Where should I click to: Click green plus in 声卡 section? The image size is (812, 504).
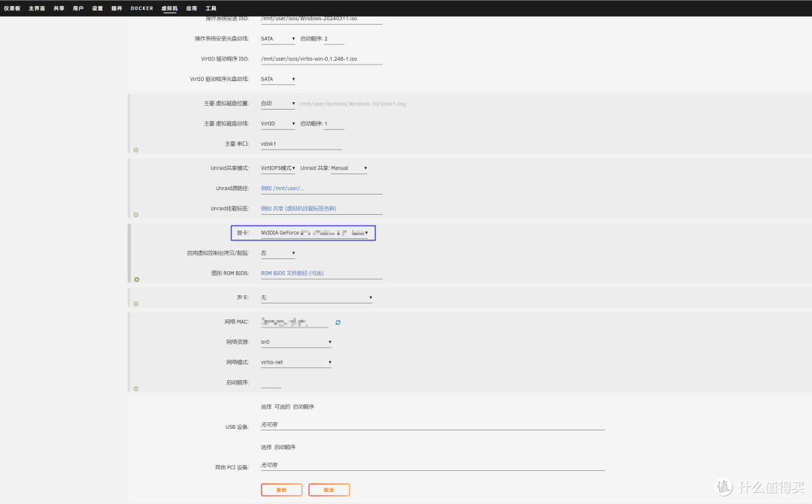coord(136,303)
